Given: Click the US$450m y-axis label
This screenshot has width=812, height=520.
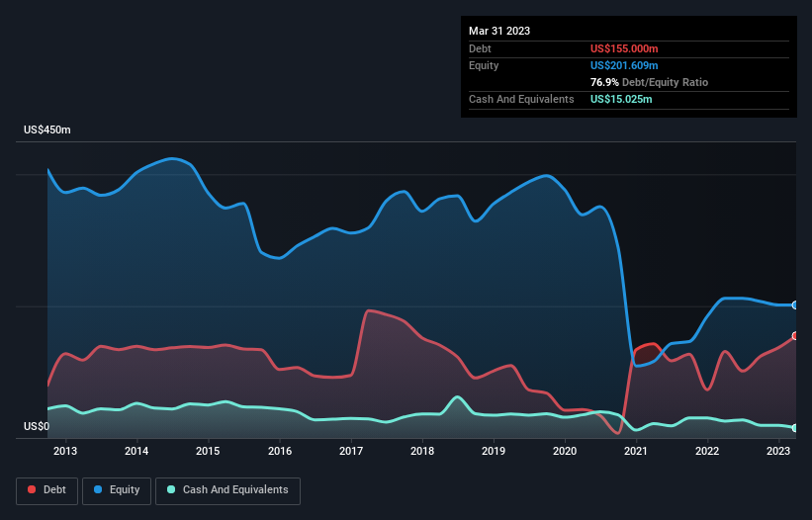Looking at the screenshot, I should coord(47,130).
